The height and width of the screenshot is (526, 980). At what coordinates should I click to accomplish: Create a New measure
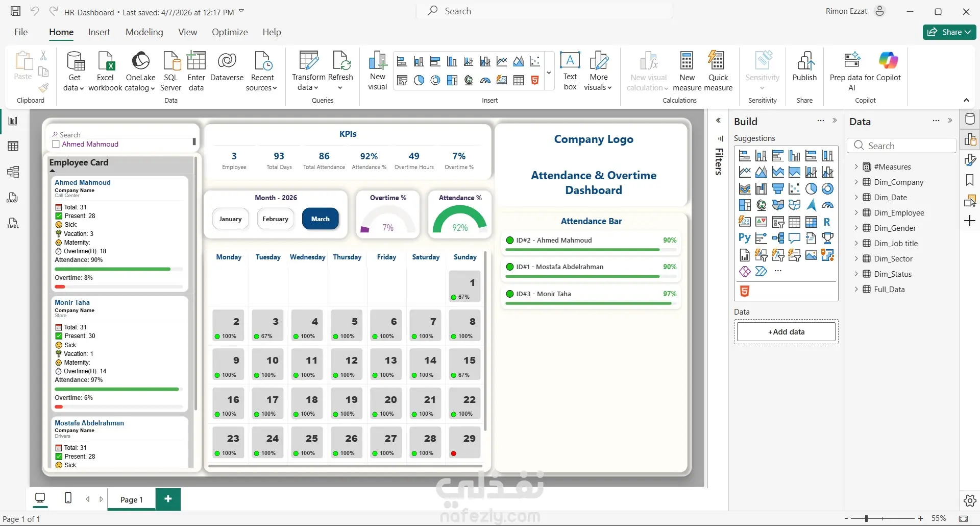[687, 71]
